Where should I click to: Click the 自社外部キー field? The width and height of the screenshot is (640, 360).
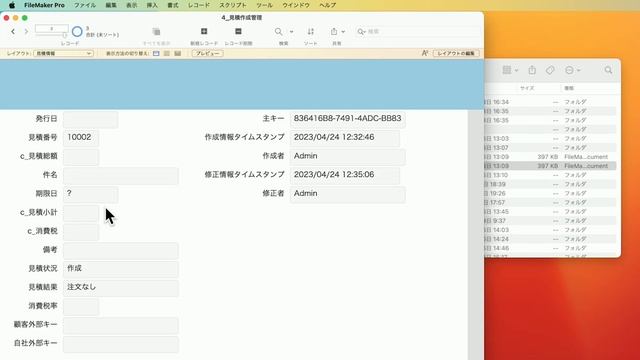coord(121,344)
